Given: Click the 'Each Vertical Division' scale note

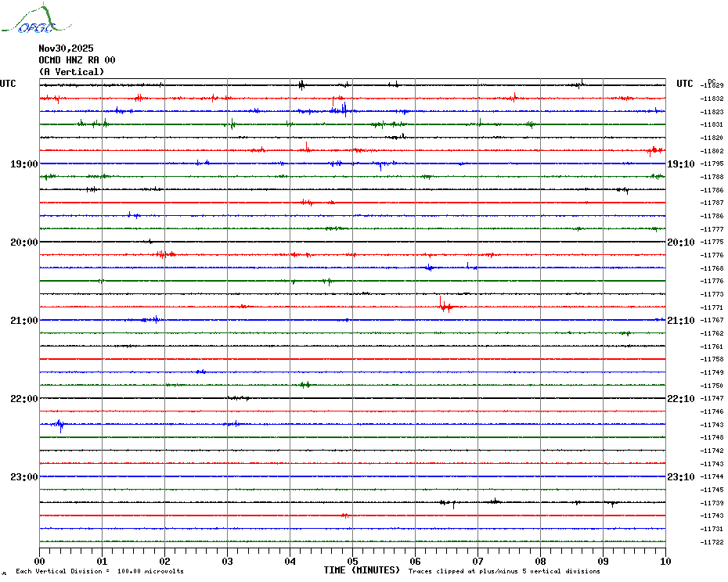Looking at the screenshot, I should click(x=99, y=571).
